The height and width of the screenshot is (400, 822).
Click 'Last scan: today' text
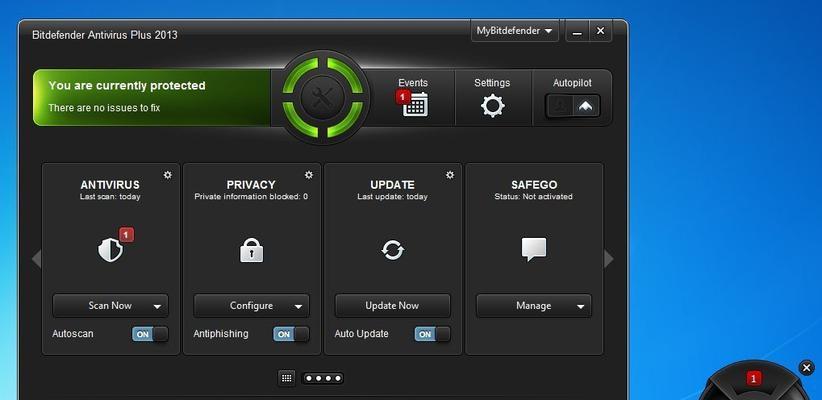click(x=110, y=197)
